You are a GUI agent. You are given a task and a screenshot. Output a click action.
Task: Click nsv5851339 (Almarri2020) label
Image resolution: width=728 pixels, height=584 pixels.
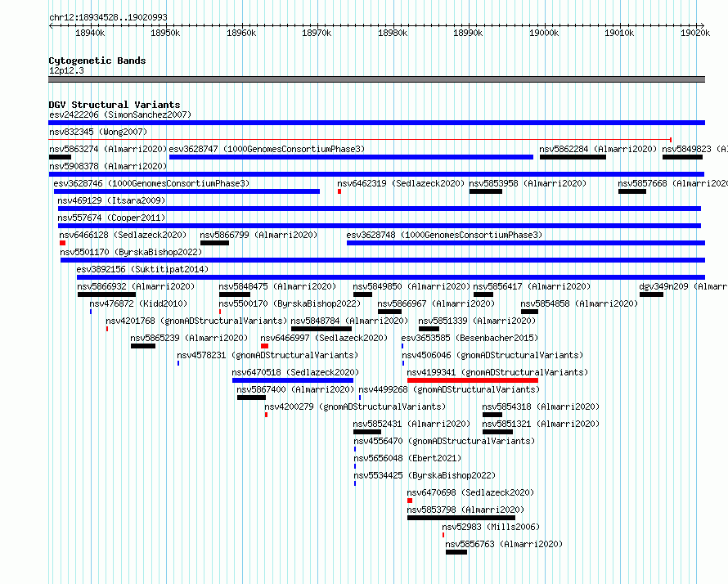[477, 321]
